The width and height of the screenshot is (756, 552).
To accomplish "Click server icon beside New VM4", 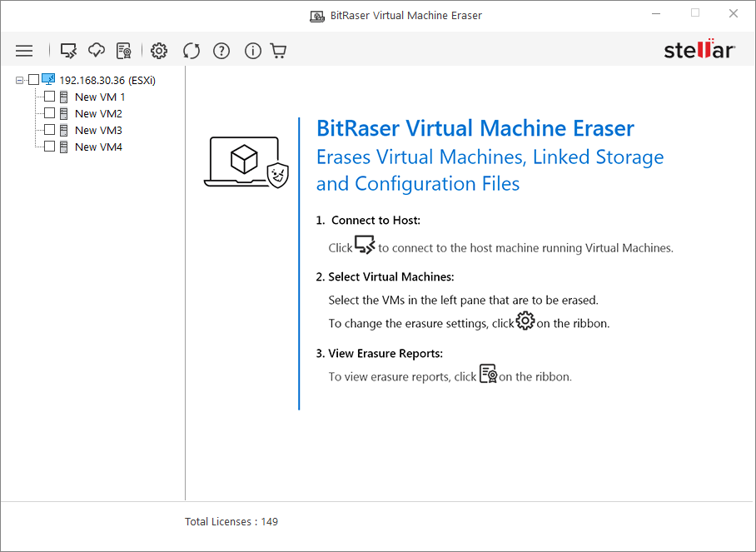I will click(x=63, y=147).
